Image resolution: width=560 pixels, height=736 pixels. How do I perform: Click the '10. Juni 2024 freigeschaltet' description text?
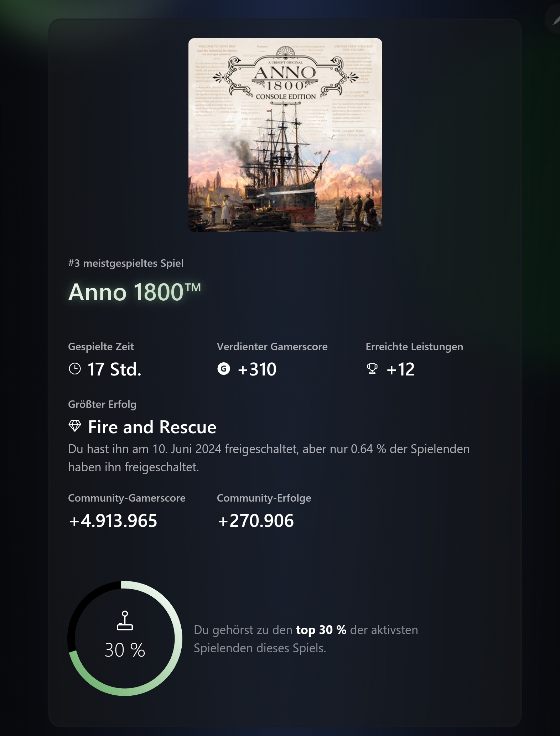[x=225, y=449]
